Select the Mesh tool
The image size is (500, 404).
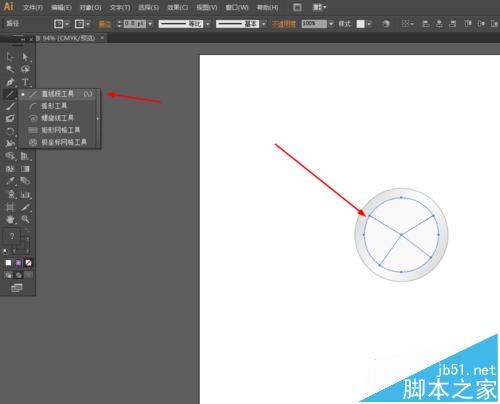10,169
